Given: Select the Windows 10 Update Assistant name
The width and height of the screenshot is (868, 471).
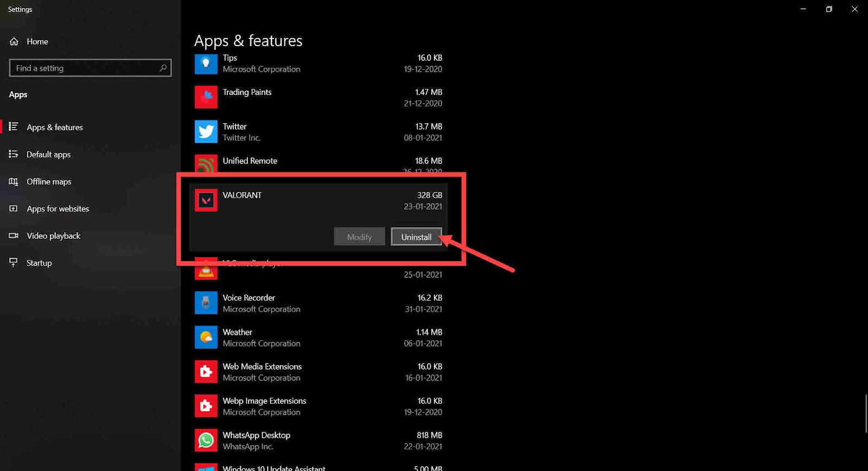Looking at the screenshot, I should (x=274, y=468).
